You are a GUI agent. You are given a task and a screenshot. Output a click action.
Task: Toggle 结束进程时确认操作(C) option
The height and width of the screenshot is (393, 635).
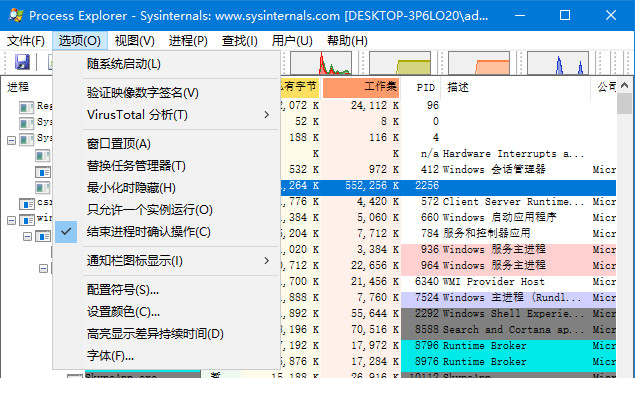tap(167, 232)
